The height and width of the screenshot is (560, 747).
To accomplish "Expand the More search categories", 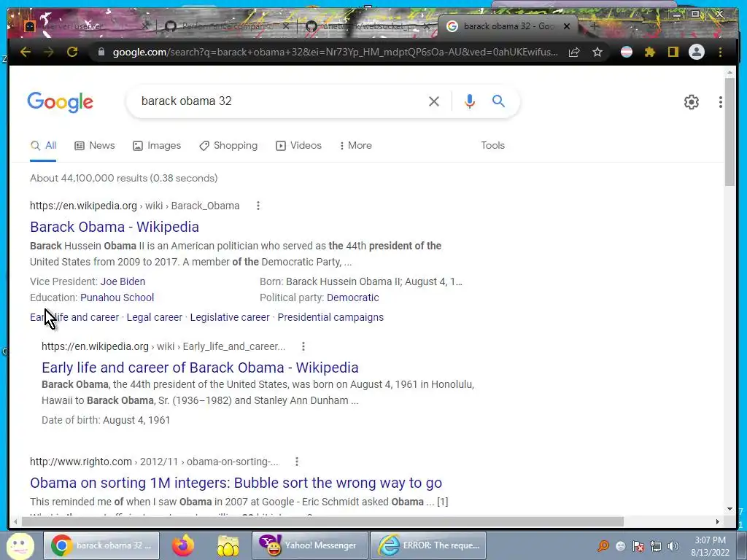I will coord(355,146).
